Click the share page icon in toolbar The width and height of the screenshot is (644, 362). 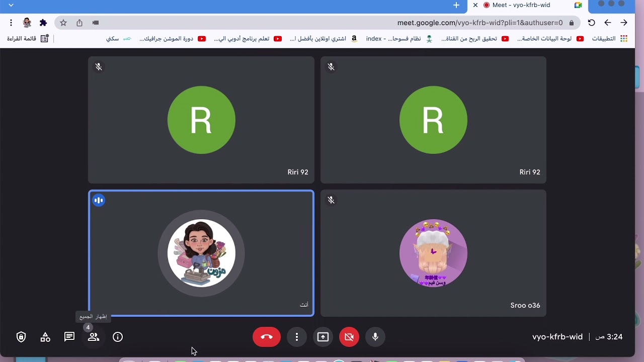[79, 23]
